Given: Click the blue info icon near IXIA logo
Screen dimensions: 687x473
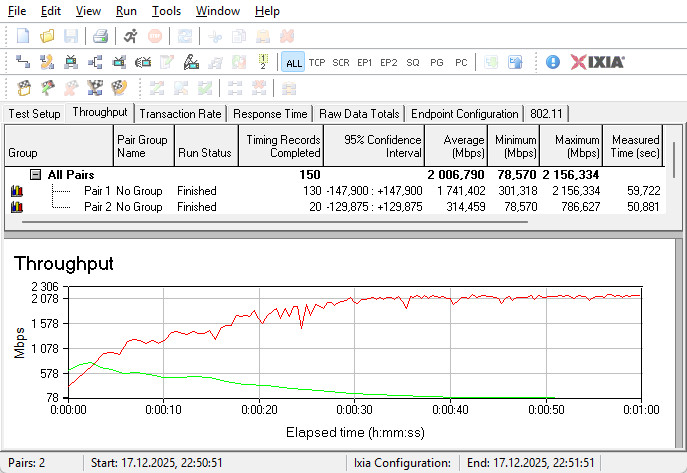Looking at the screenshot, I should coord(553,62).
